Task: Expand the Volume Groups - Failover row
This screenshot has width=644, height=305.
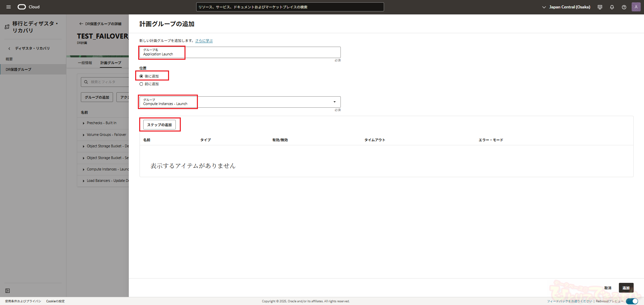Action: (x=84, y=135)
